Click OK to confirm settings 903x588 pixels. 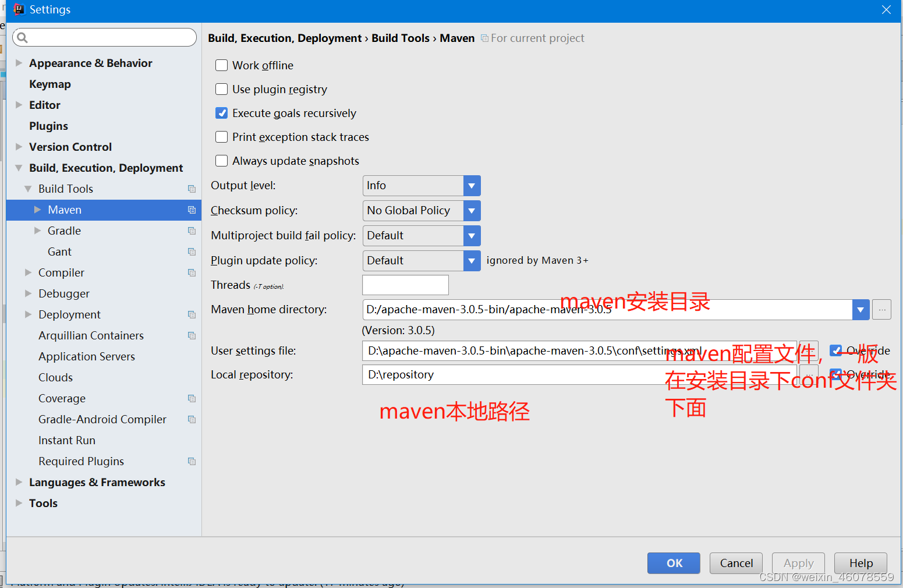click(x=674, y=563)
